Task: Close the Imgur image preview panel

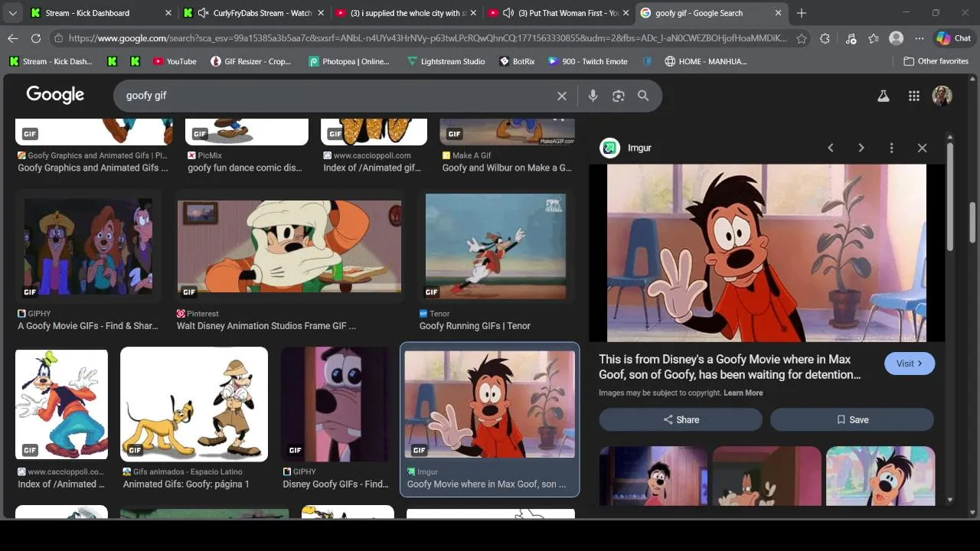Action: tap(922, 148)
